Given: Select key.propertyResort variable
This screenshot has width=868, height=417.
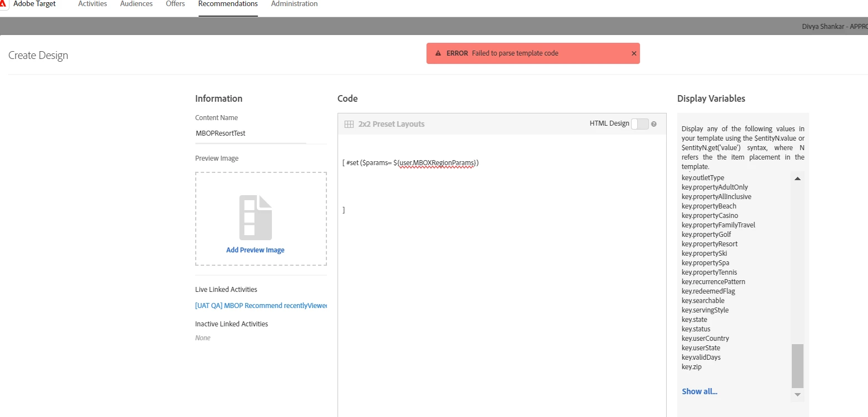Looking at the screenshot, I should (x=710, y=244).
